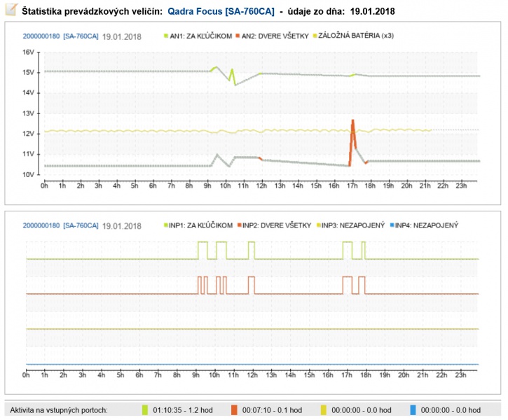508x420 pixels.
Task: Click the 9h marker on voltage chart axis
Action: [207, 185]
